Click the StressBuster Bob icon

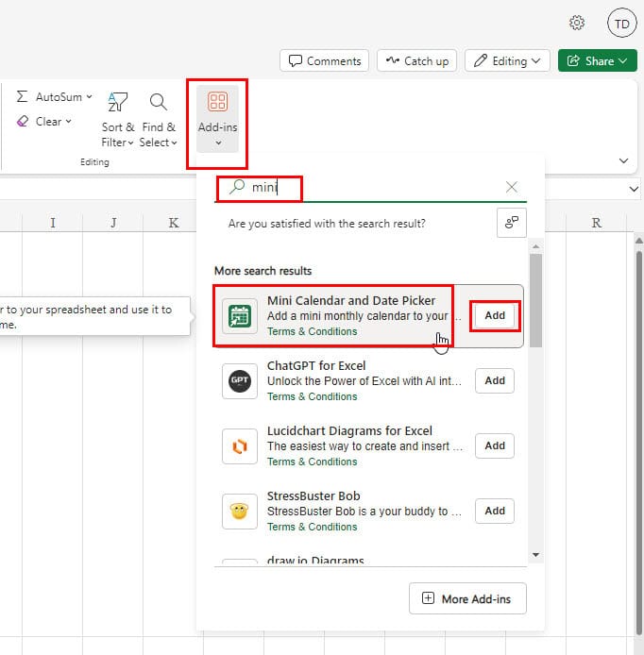click(x=240, y=512)
